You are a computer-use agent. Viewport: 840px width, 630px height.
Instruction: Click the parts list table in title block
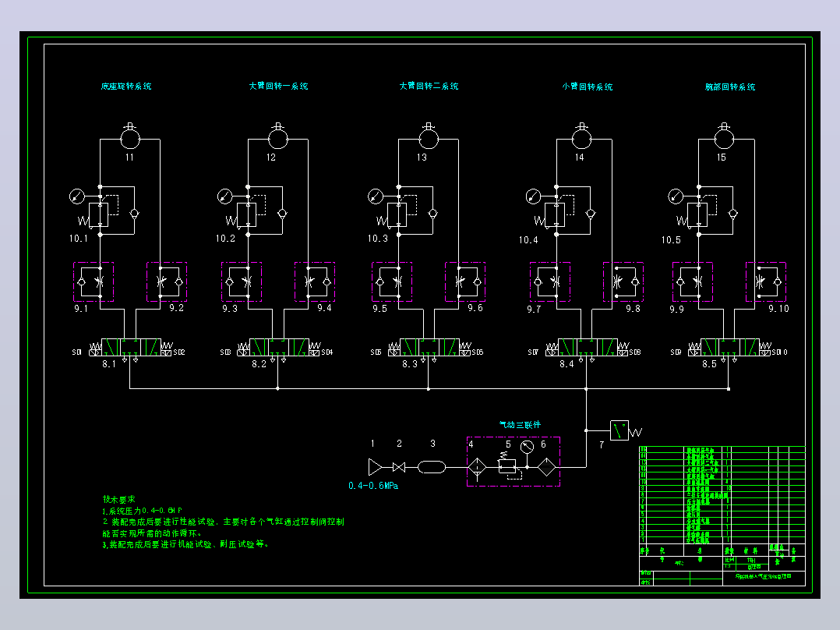pyautogui.click(x=722, y=495)
